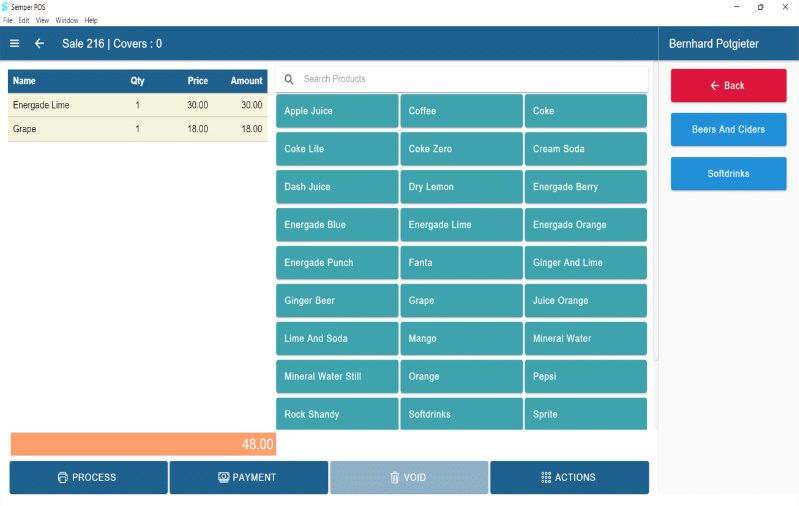Image resolution: width=799 pixels, height=506 pixels.
Task: Open the View menu
Action: point(42,20)
